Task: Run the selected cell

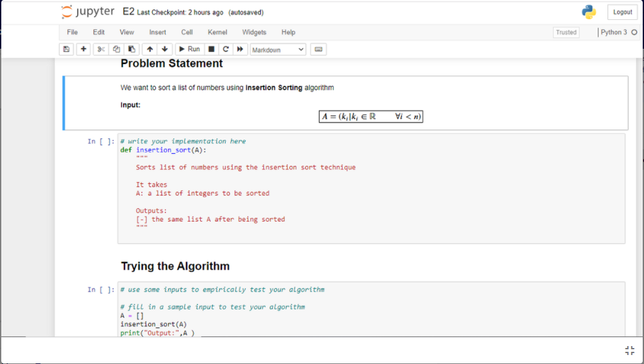Action: pyautogui.click(x=190, y=49)
